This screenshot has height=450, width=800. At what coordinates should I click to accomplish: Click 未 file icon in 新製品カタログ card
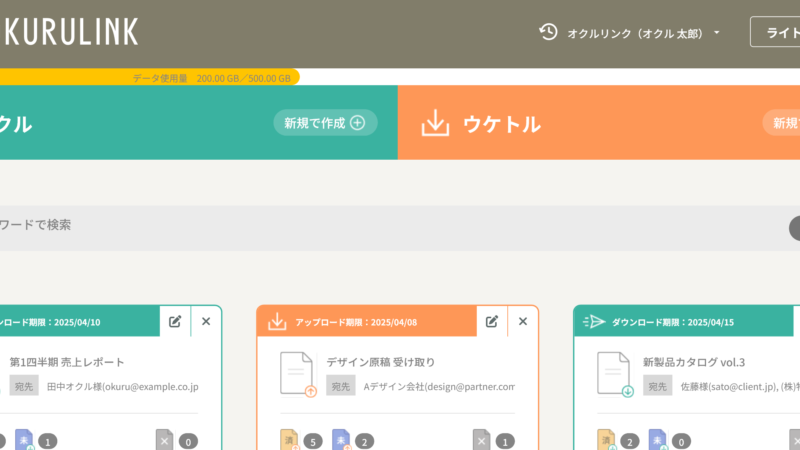tap(658, 440)
